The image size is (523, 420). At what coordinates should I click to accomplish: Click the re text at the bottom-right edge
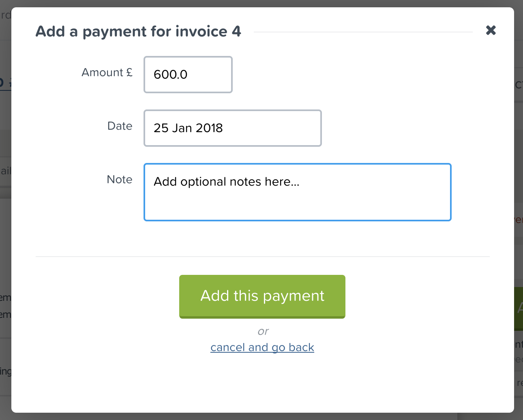point(520,383)
